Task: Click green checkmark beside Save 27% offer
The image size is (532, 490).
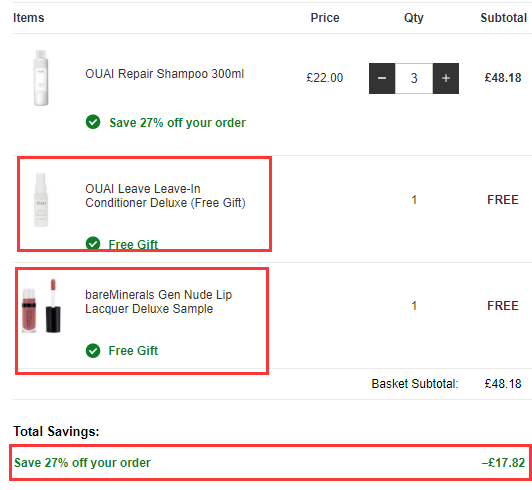Action: tap(93, 122)
